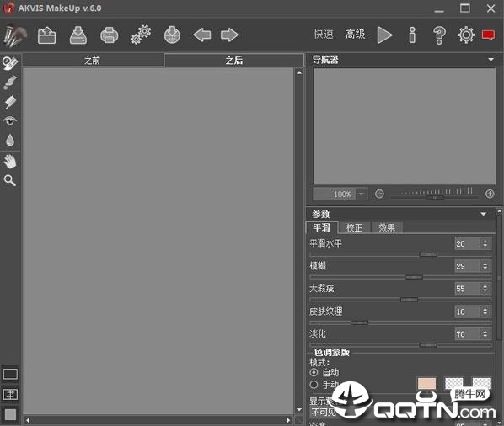Select the eraser tool in left toolbar
The width and height of the screenshot is (504, 426).
click(x=10, y=102)
